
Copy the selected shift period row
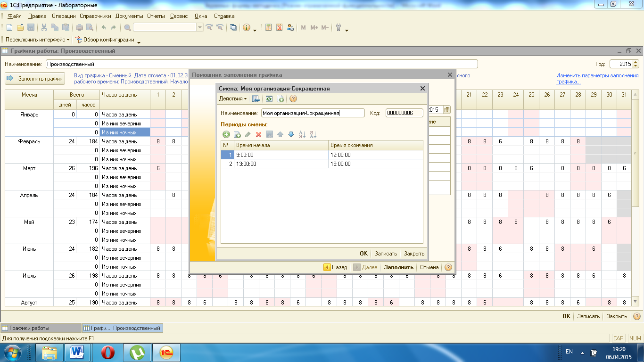(x=237, y=134)
